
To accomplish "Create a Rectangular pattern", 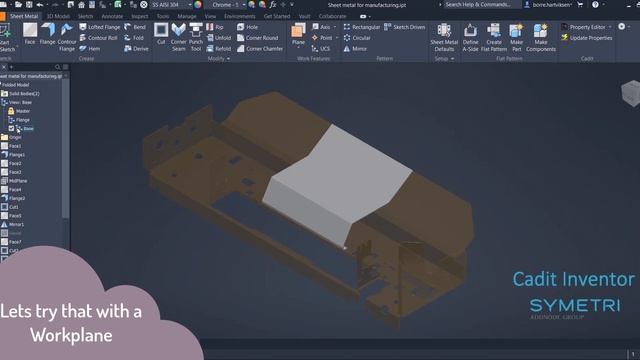I will pos(362,27).
